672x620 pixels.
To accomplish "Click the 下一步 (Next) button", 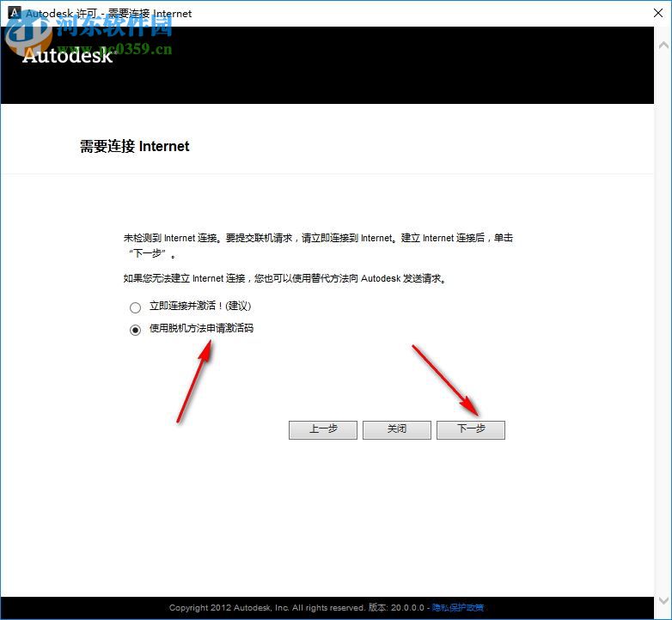I will click(x=471, y=429).
